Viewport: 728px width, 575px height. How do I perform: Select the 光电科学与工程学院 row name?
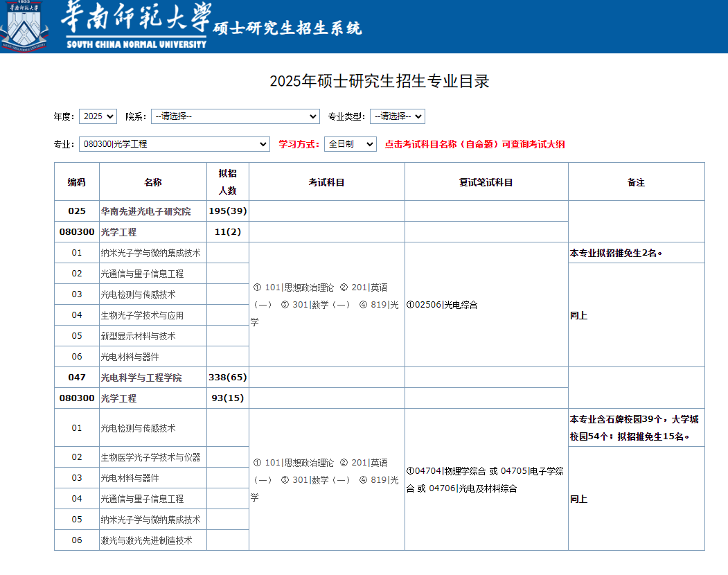click(x=141, y=378)
